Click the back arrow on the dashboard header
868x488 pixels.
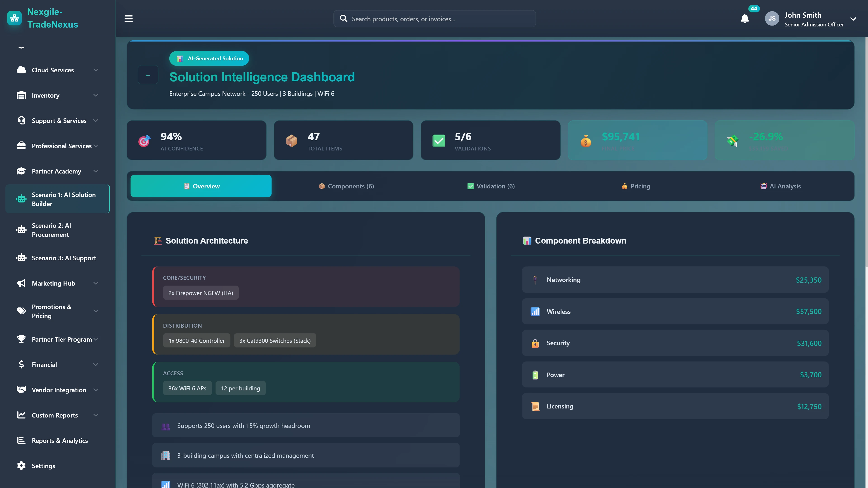(x=148, y=74)
